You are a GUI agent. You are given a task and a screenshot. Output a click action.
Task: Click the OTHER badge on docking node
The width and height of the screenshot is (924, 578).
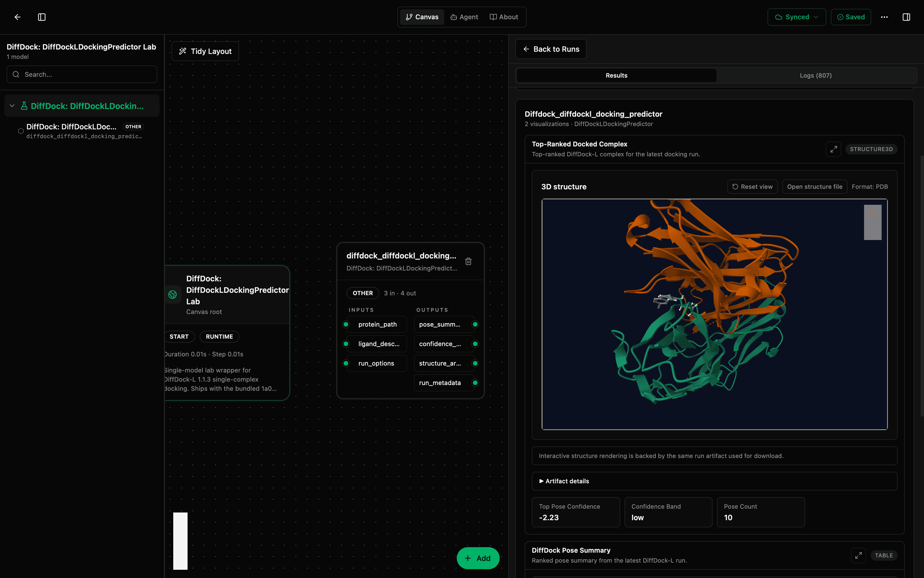pos(363,293)
